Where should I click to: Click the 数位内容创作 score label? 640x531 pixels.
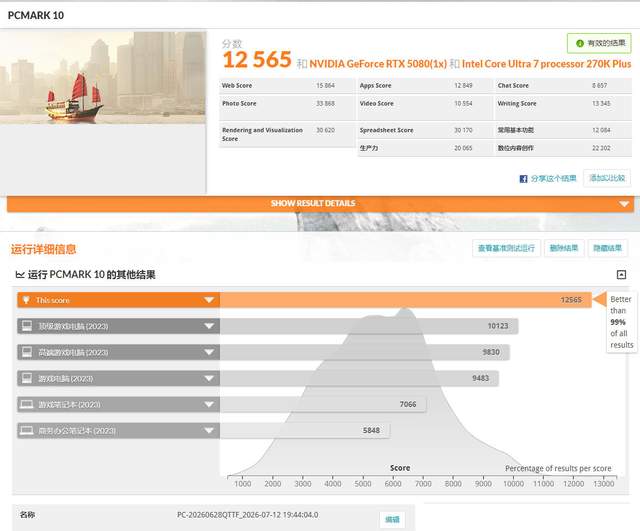click(x=515, y=148)
